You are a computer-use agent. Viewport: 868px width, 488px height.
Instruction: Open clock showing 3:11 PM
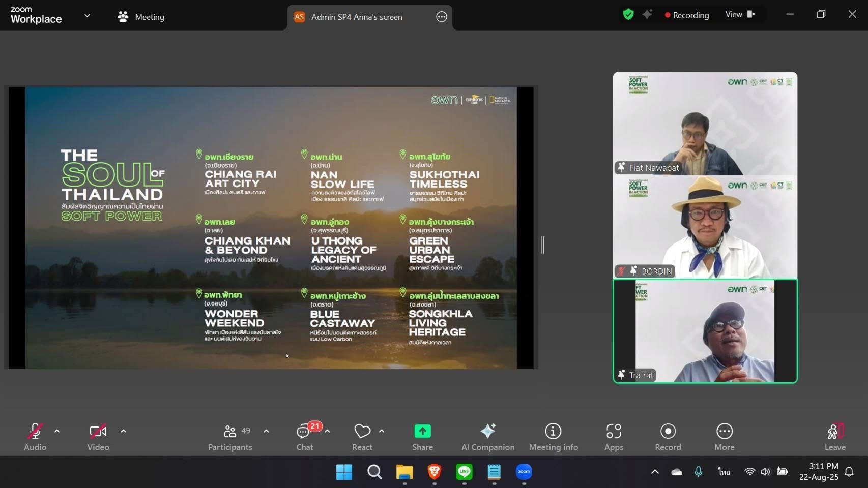(x=819, y=472)
